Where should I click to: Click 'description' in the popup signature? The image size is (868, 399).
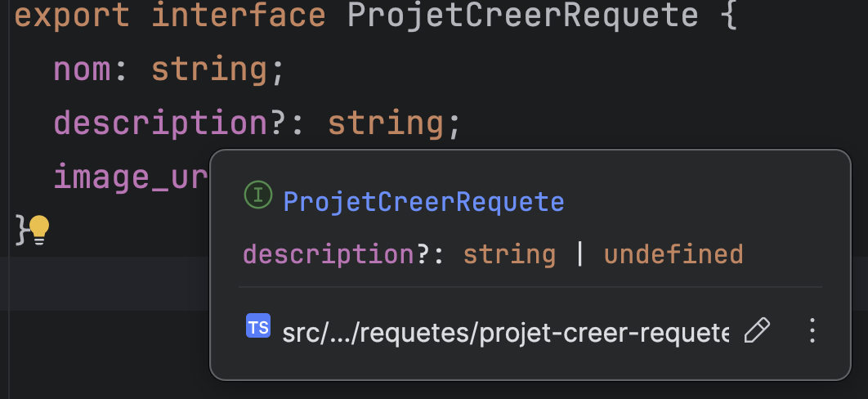point(329,254)
